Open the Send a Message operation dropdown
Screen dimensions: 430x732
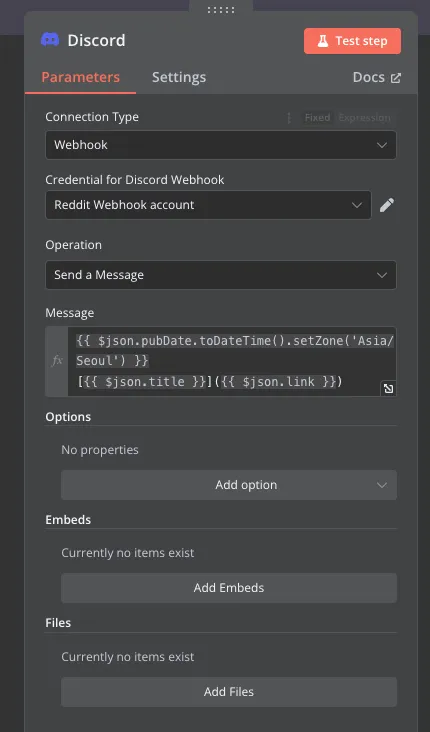point(221,275)
